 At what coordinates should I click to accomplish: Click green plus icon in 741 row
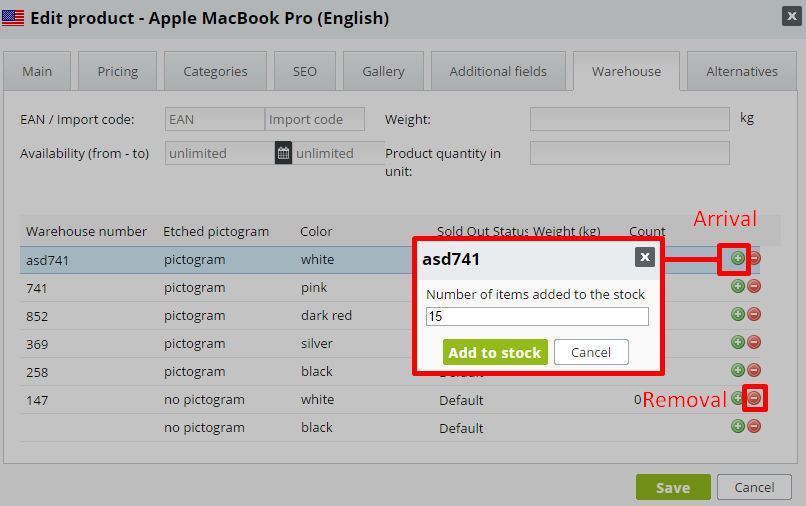click(x=738, y=286)
